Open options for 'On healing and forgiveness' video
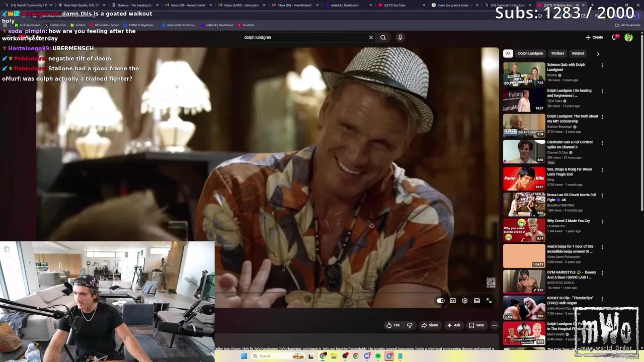The width and height of the screenshot is (644, 362). click(602, 92)
